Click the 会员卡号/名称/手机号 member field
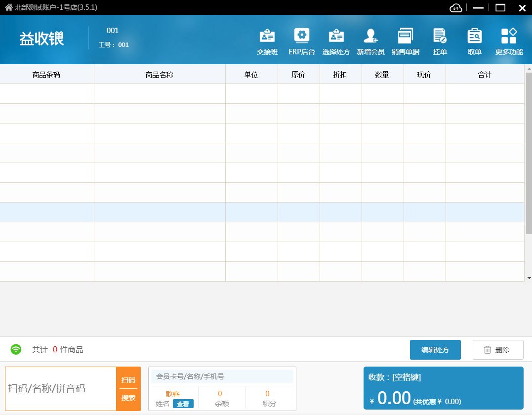Viewport: 532px width, 415px height. click(x=222, y=376)
